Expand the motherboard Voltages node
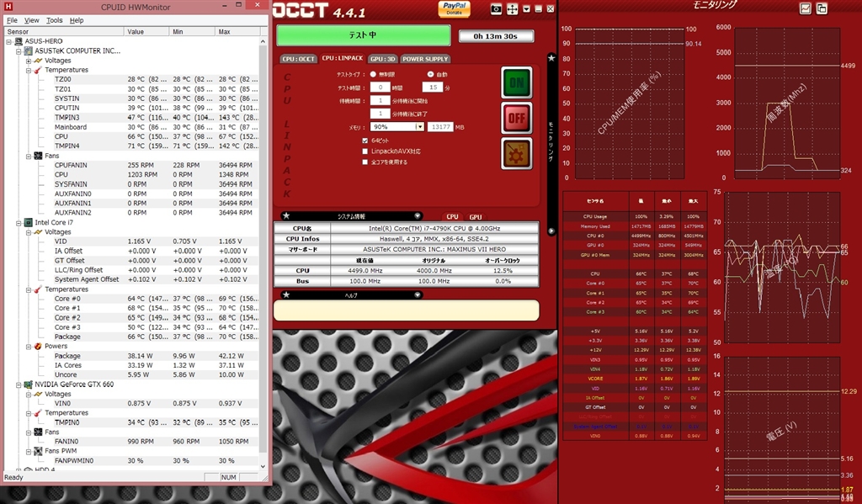 click(29, 61)
